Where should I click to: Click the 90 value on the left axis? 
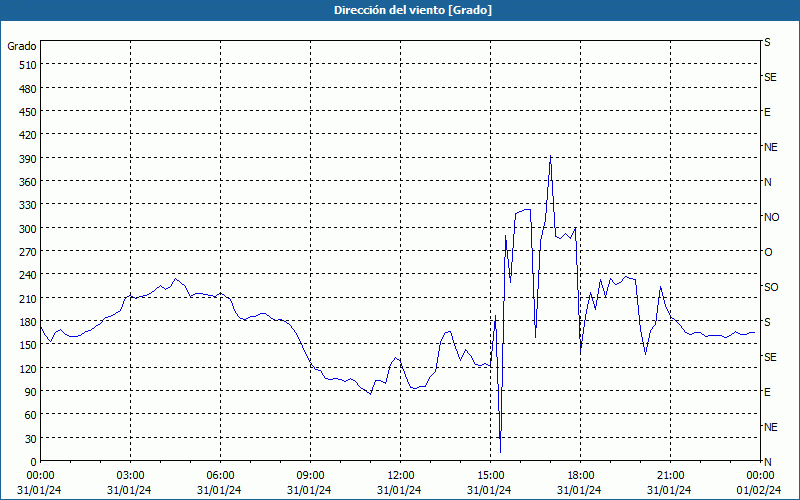coord(31,392)
